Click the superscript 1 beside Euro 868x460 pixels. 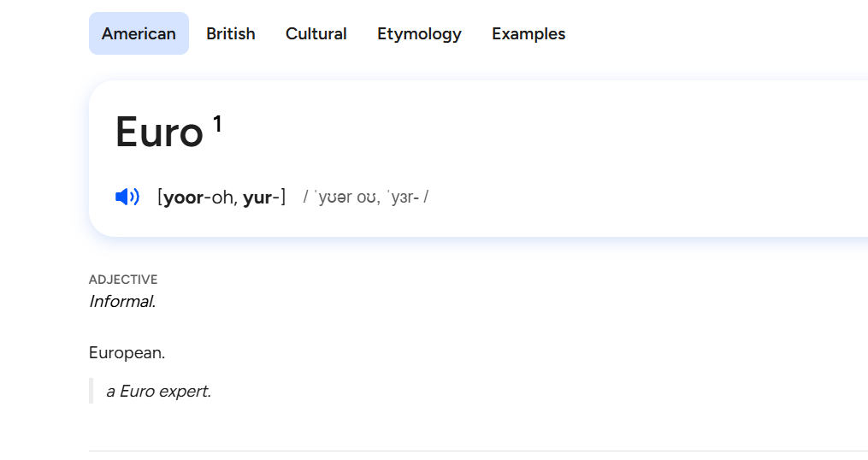coord(217,125)
